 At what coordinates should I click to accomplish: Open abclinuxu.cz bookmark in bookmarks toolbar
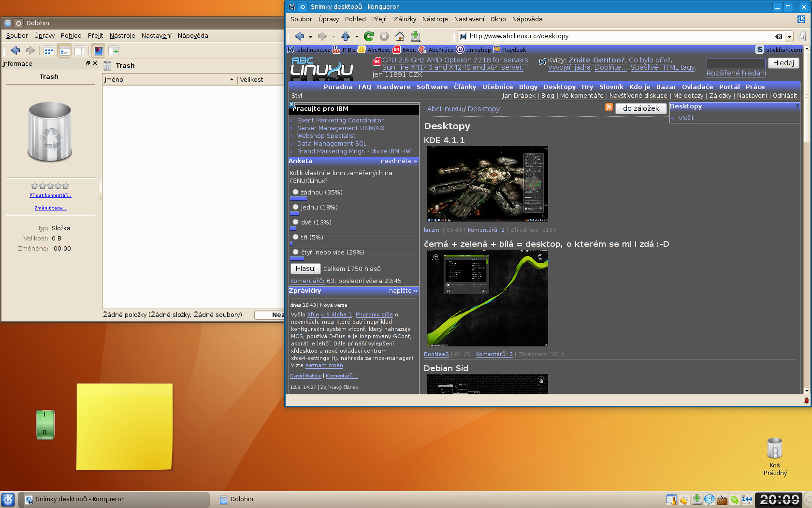pyautogui.click(x=309, y=50)
